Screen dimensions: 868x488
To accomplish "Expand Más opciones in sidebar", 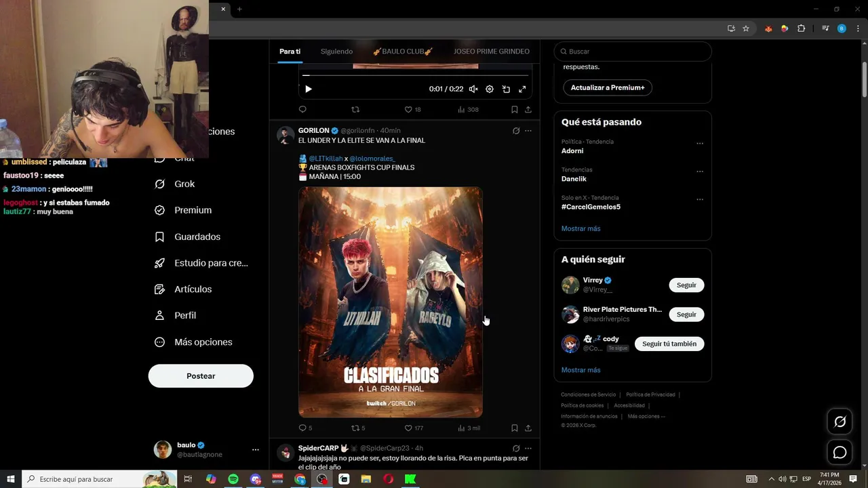I will click(x=193, y=342).
